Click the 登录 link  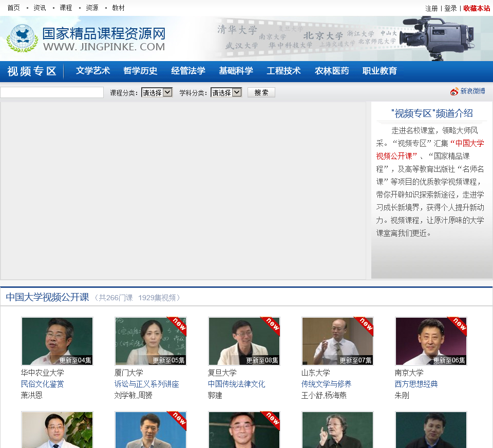point(450,9)
